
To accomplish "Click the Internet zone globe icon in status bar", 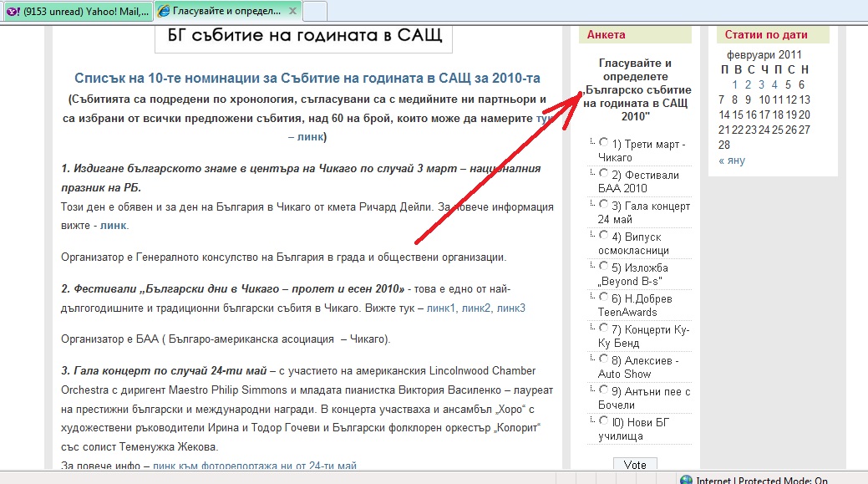I will (686, 480).
